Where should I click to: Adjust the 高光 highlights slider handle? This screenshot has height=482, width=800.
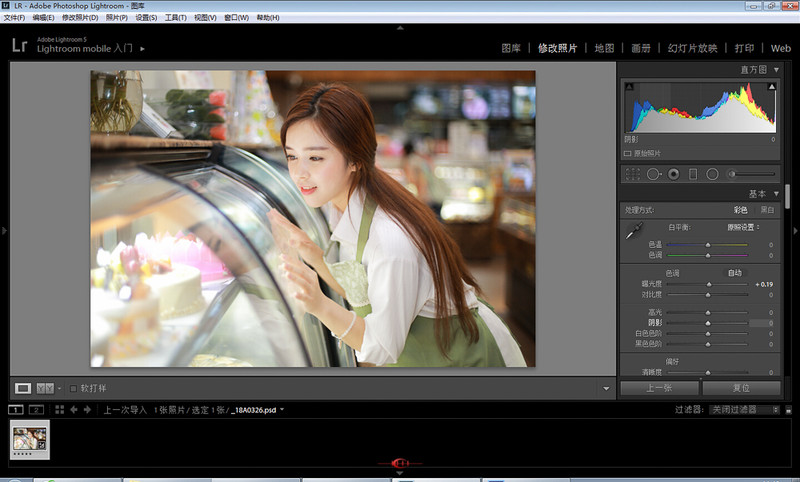(x=708, y=312)
